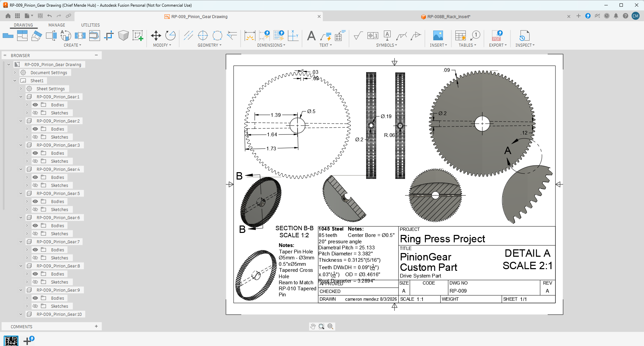Open the GEOMETRY dropdown menu

209,45
